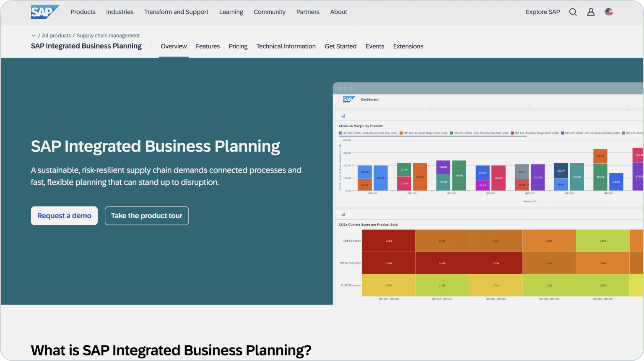
Task: Click bar chart icon above COGS vs Margin
Action: 343,116
